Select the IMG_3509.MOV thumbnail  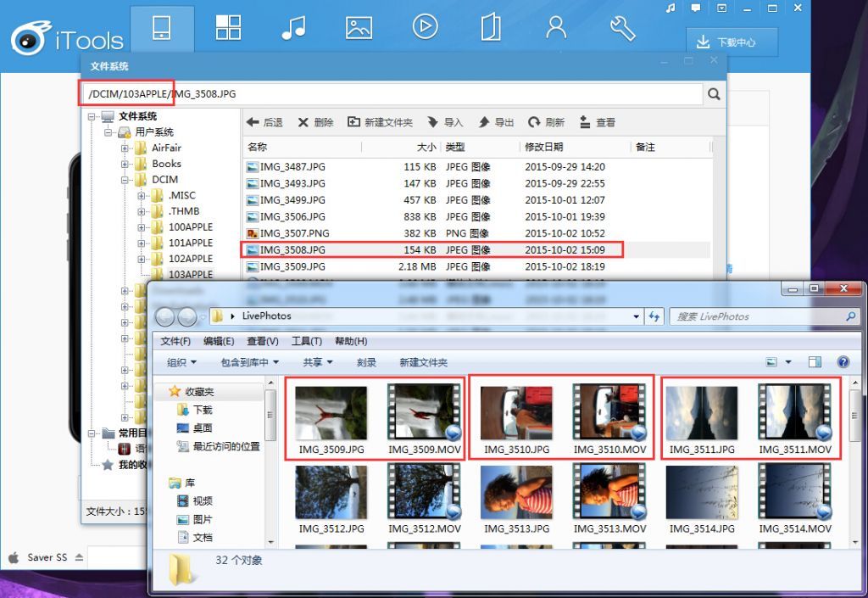(425, 419)
